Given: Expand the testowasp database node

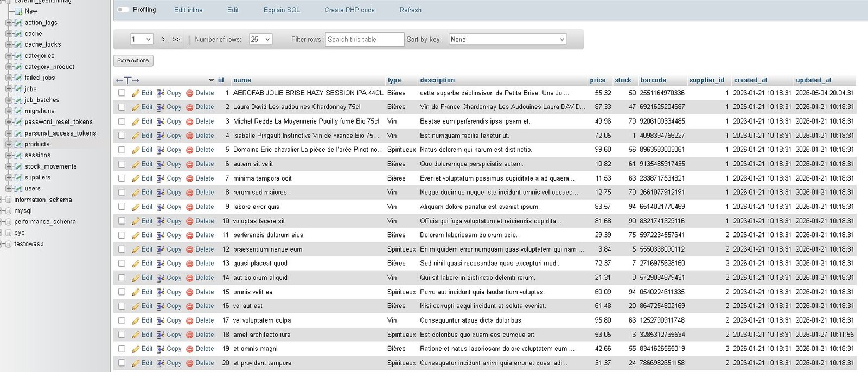Looking at the screenshot, I should tap(2, 244).
